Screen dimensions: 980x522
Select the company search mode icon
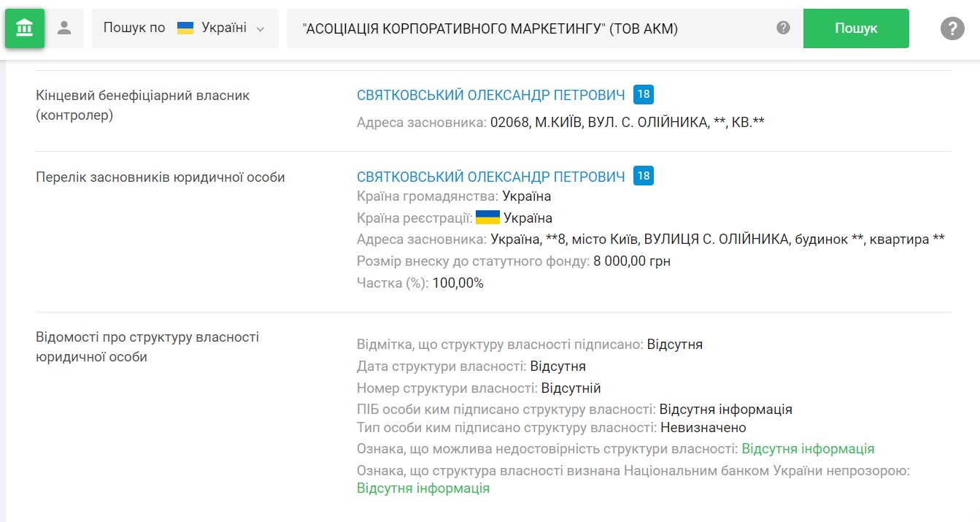pyautogui.click(x=25, y=28)
